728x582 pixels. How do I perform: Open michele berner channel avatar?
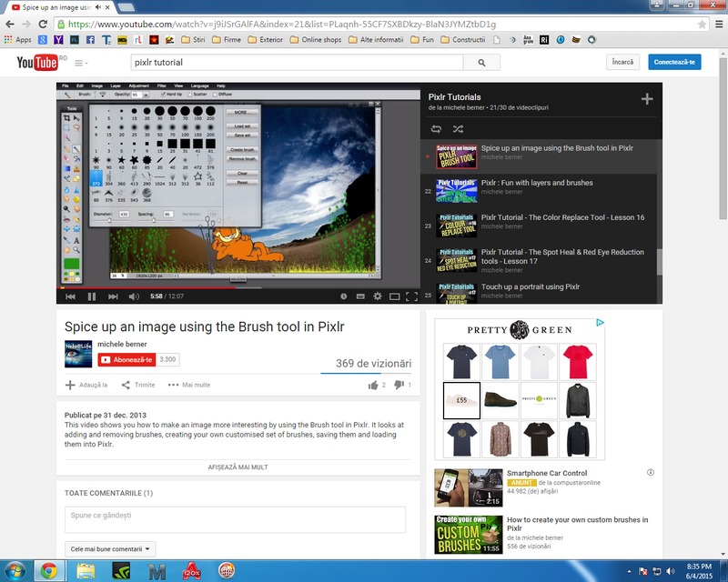pos(78,354)
